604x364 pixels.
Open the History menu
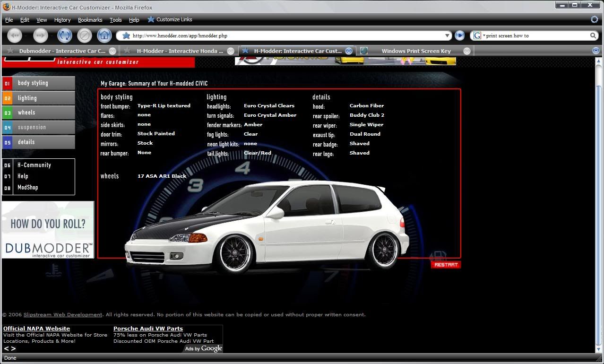click(x=62, y=20)
